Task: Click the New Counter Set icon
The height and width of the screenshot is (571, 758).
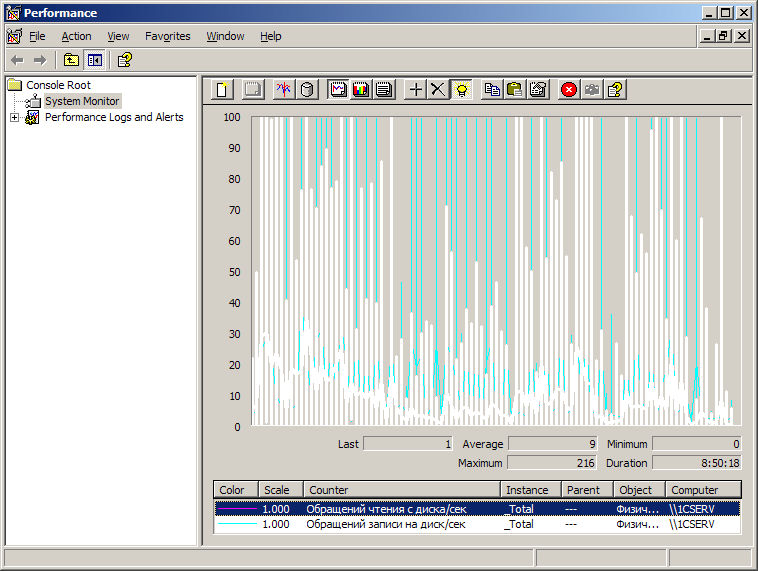Action: coord(223,90)
